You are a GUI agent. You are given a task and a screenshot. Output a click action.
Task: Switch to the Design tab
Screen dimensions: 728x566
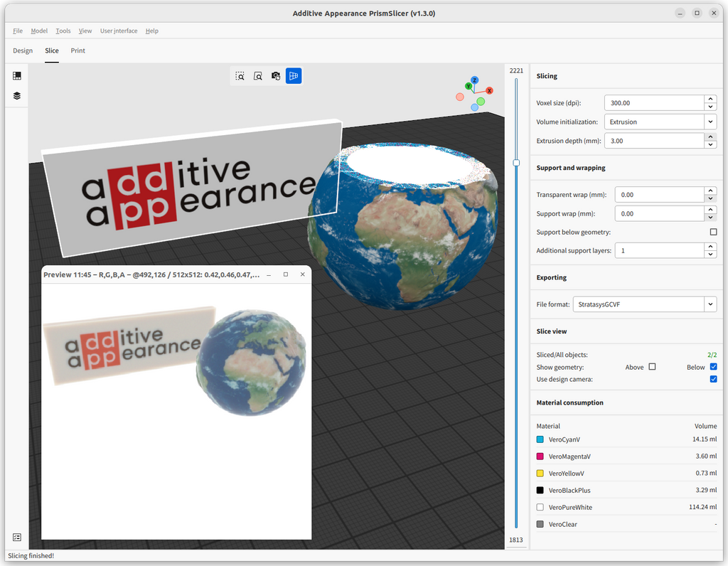click(23, 51)
